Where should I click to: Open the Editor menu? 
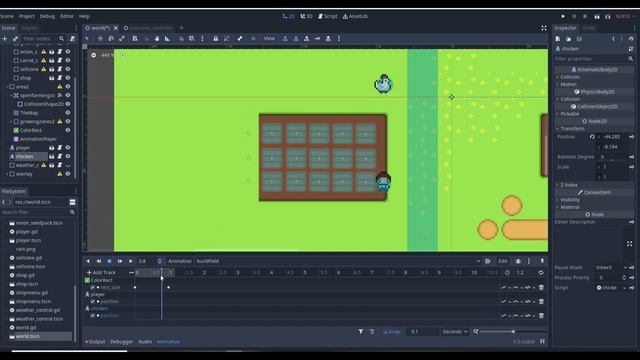(67, 16)
